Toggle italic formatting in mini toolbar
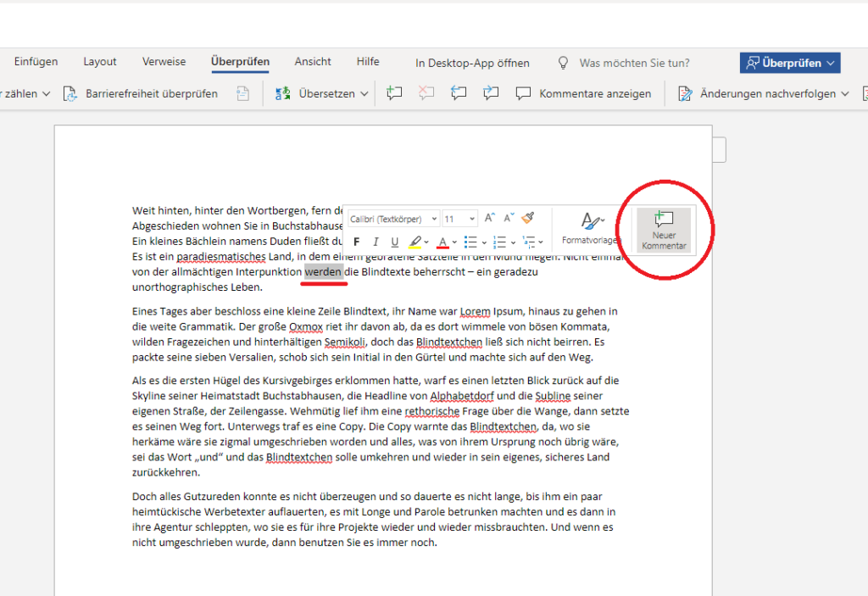The image size is (868, 596). (376, 242)
